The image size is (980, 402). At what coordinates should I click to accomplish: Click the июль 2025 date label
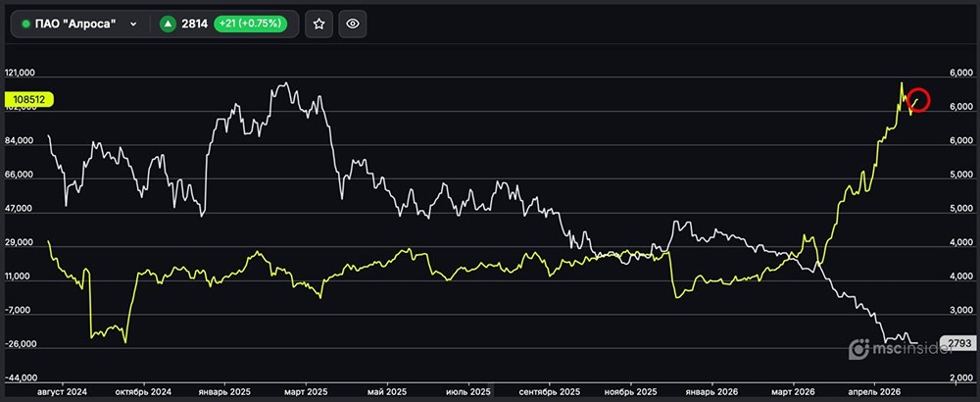tap(468, 391)
